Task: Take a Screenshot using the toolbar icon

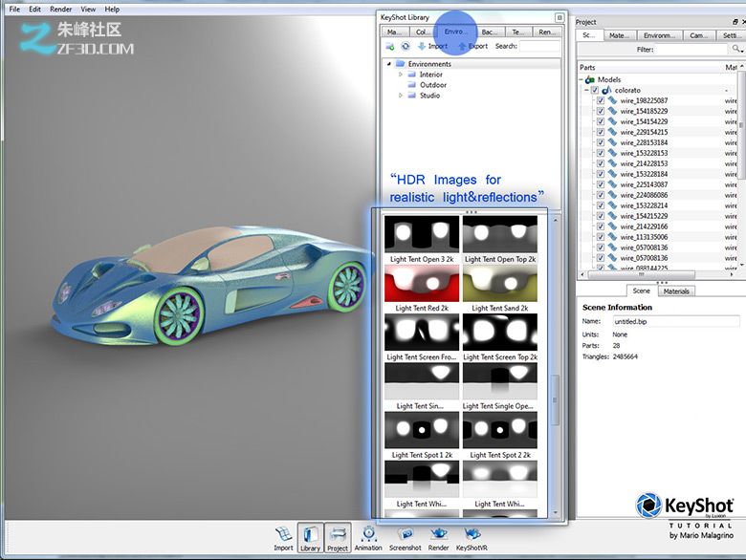Action: point(405,535)
